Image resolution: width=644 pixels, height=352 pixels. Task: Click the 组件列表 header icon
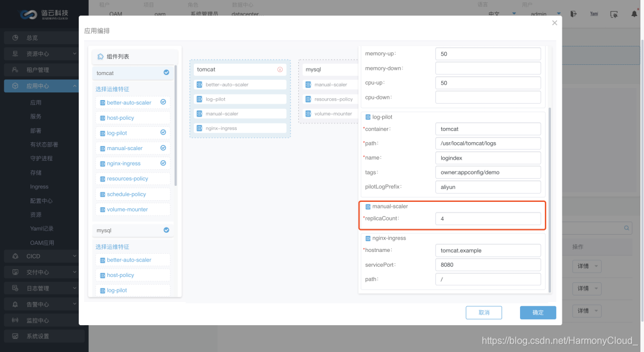(x=100, y=57)
